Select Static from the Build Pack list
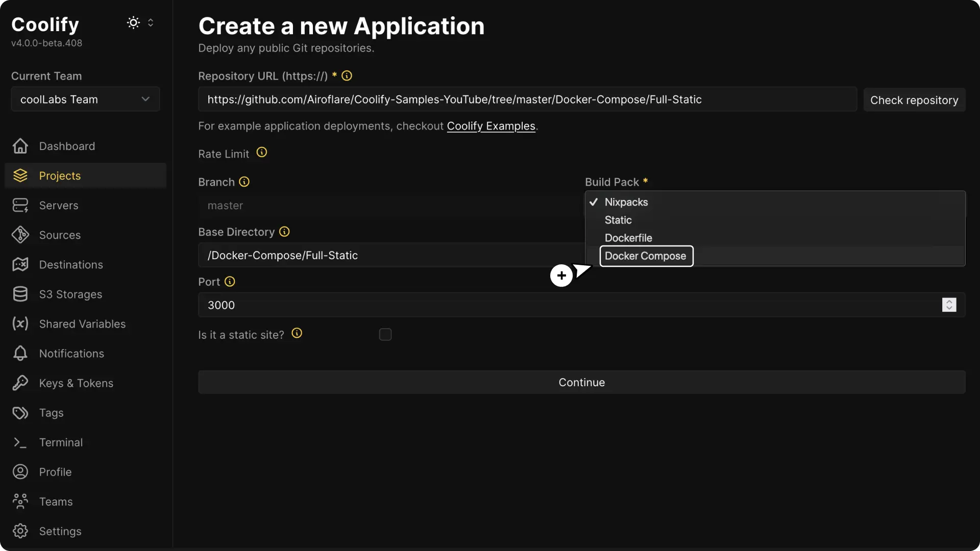 point(618,220)
